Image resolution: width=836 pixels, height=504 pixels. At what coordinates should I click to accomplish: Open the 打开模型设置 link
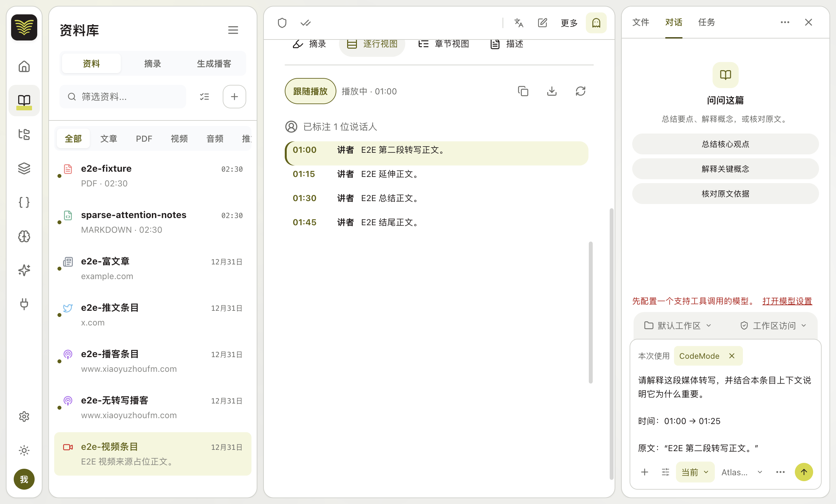787,301
